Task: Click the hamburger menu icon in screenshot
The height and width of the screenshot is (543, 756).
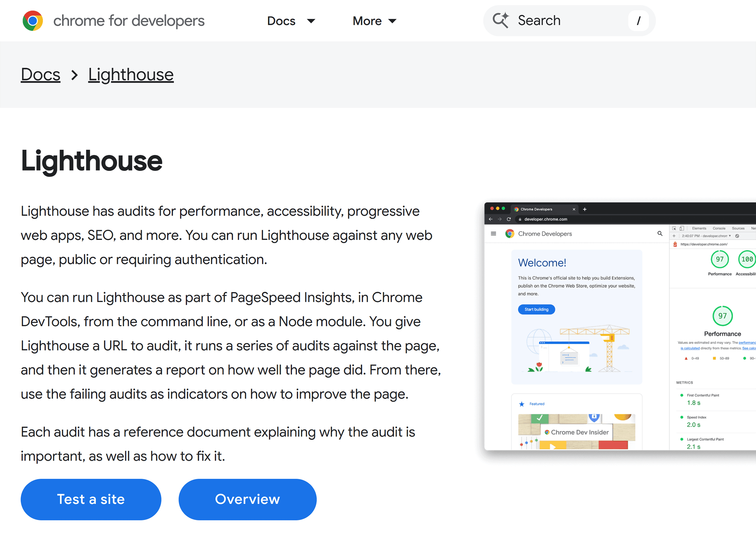Action: [x=493, y=234]
